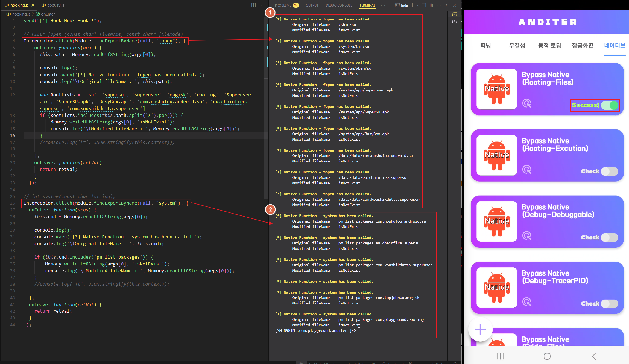Open the DEBUG CONSOLE panel tab

click(x=339, y=5)
